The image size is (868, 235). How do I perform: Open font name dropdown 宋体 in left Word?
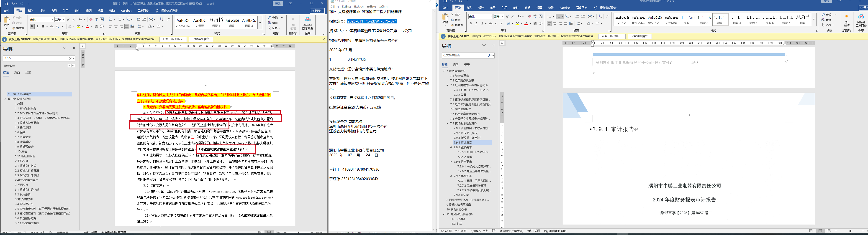point(52,20)
